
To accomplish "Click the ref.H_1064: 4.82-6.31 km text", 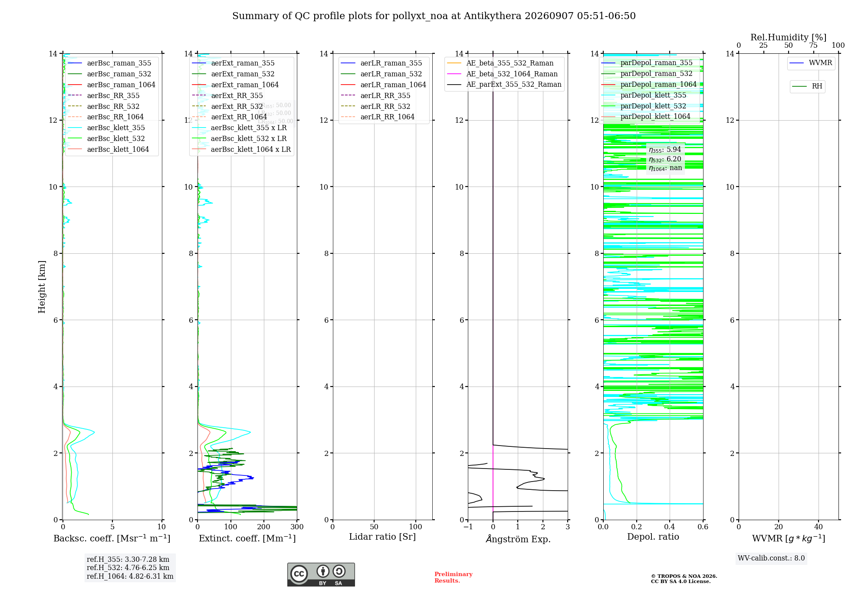I will (x=130, y=576).
